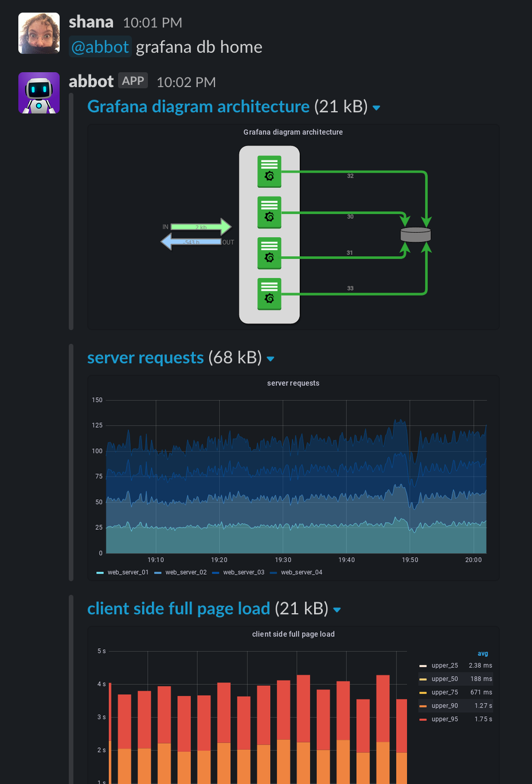Click shana's profile picture
The height and width of the screenshot is (784, 532).
[x=38, y=33]
